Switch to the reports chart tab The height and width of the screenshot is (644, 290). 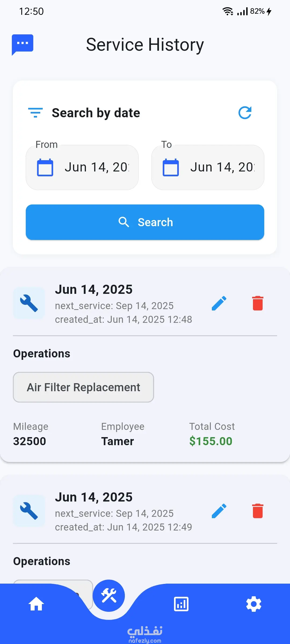[x=181, y=604]
